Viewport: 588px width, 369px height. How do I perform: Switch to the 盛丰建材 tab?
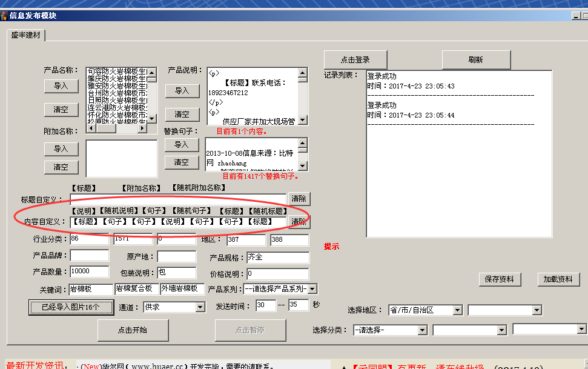tap(26, 35)
